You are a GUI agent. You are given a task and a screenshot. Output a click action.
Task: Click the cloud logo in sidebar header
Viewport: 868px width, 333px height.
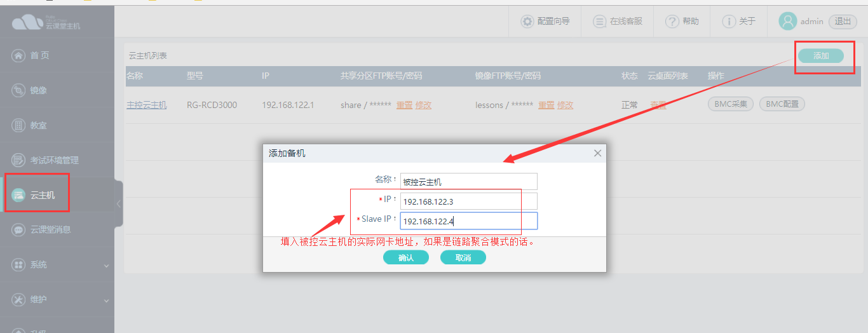(x=27, y=22)
